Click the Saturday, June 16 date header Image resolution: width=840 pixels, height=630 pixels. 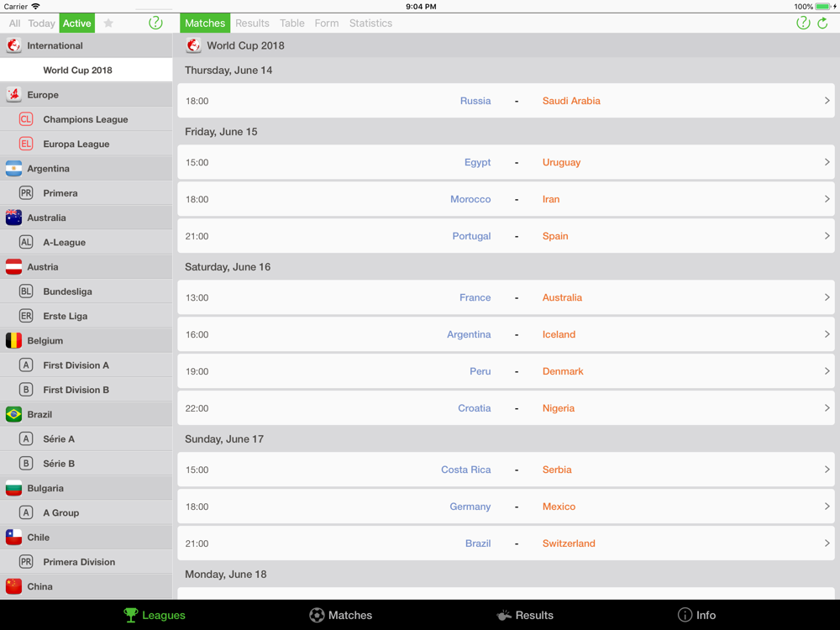coord(228,267)
